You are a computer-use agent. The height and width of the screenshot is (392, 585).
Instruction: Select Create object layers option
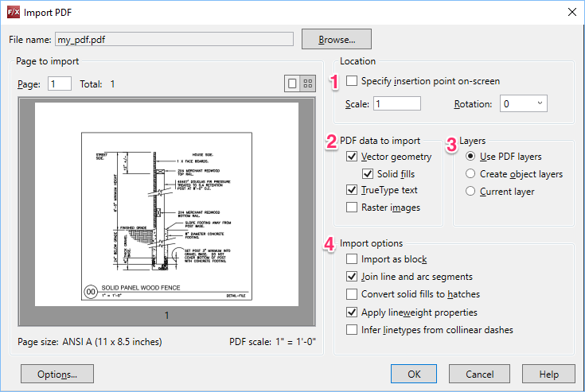pyautogui.click(x=470, y=173)
